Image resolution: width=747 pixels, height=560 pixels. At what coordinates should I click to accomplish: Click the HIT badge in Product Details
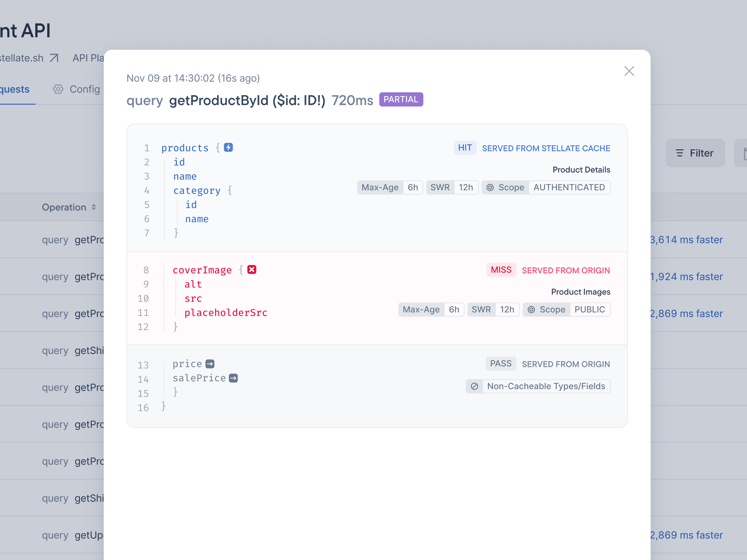(465, 148)
